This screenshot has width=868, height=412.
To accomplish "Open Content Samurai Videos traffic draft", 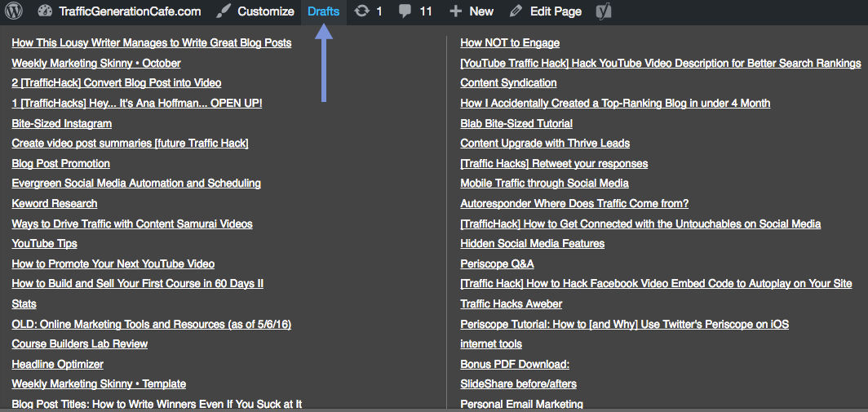I will click(x=132, y=224).
